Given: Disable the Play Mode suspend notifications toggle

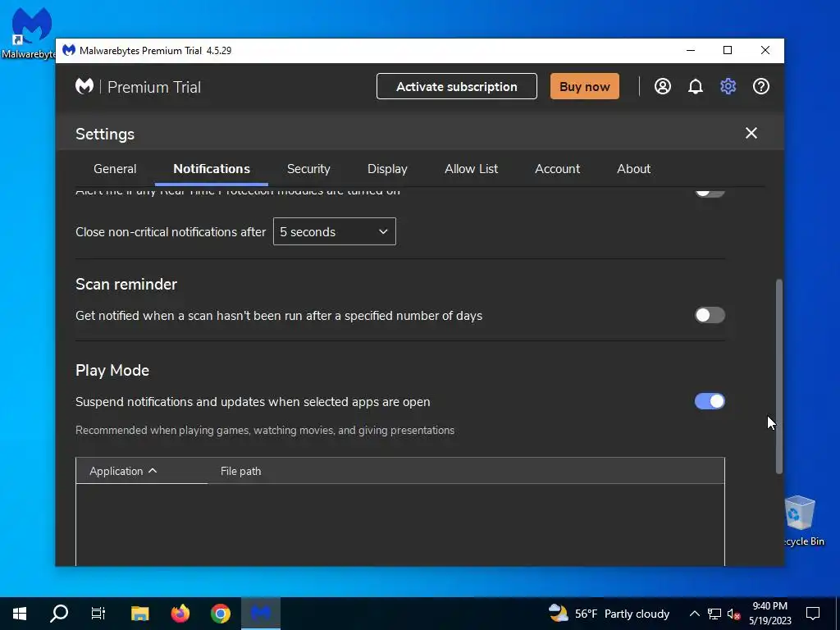Looking at the screenshot, I should [710, 401].
